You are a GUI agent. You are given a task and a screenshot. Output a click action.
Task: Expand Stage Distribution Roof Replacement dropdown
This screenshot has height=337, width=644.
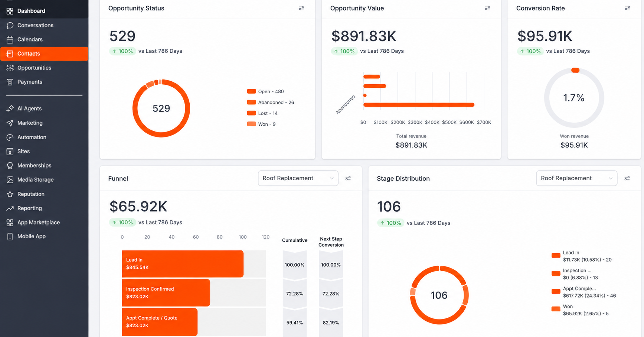click(576, 178)
